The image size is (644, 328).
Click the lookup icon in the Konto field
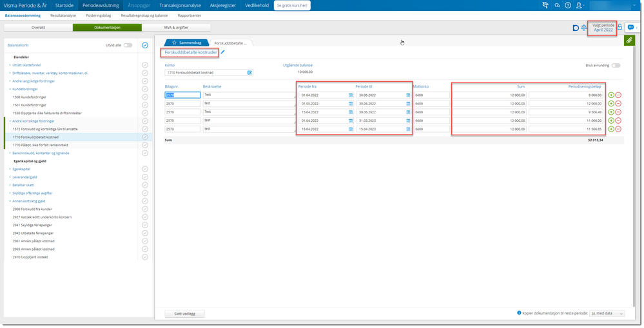tap(249, 73)
